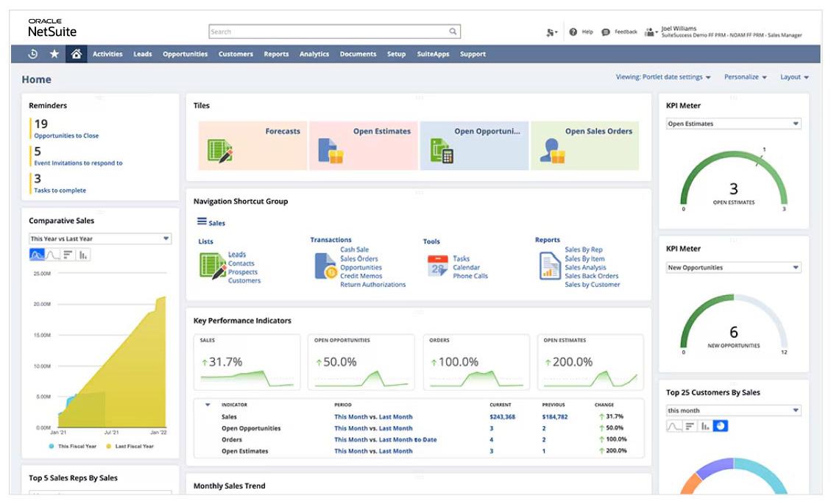
Task: Collapse the Indicator table arrow
Action: click(208, 405)
